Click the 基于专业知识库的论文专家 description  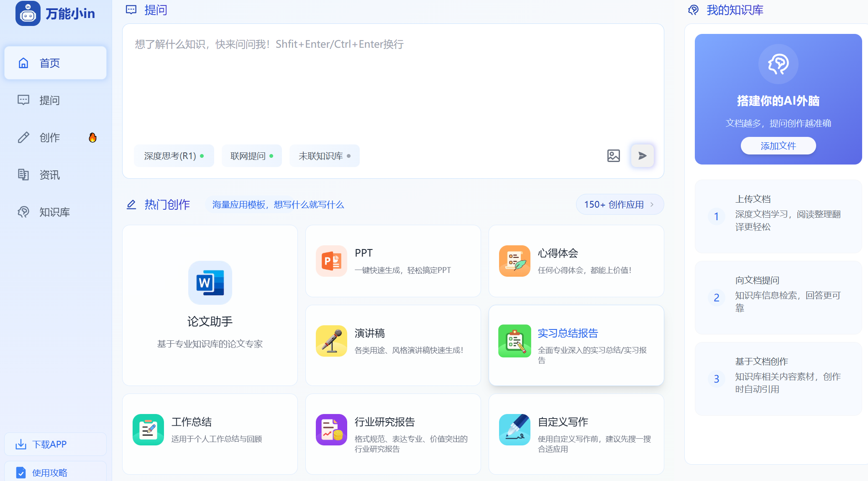pyautogui.click(x=210, y=344)
